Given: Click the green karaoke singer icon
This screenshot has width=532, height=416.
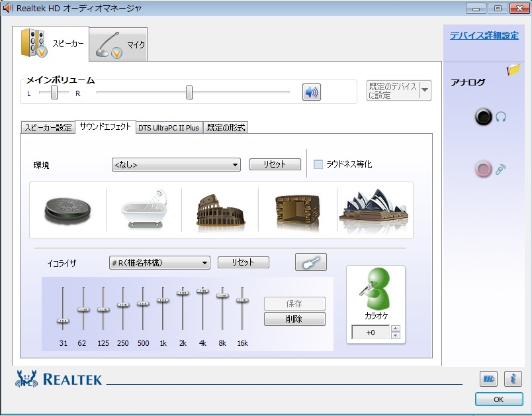Looking at the screenshot, I should [375, 288].
